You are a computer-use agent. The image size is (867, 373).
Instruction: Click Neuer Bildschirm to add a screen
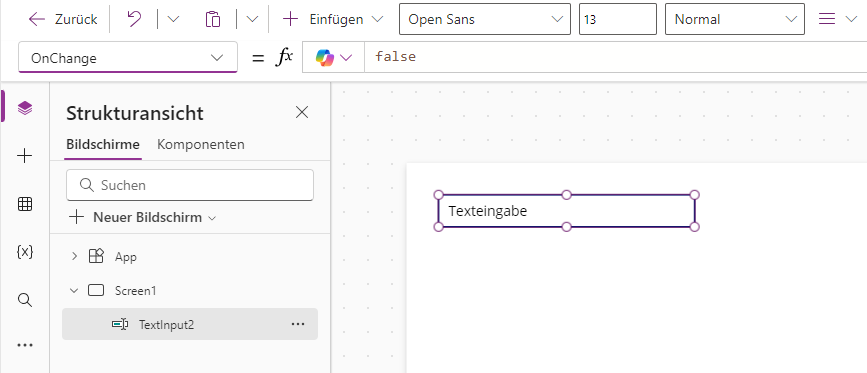(x=142, y=217)
